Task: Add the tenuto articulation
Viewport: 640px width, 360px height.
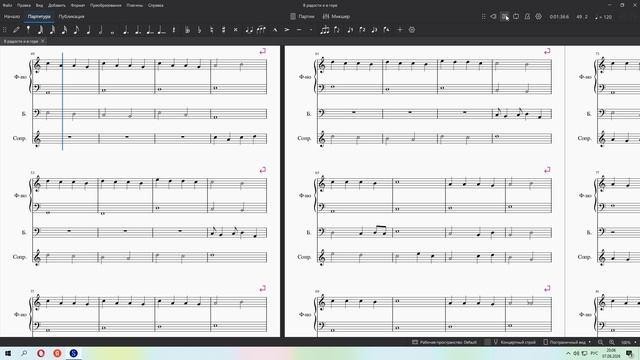Action: click(299, 29)
